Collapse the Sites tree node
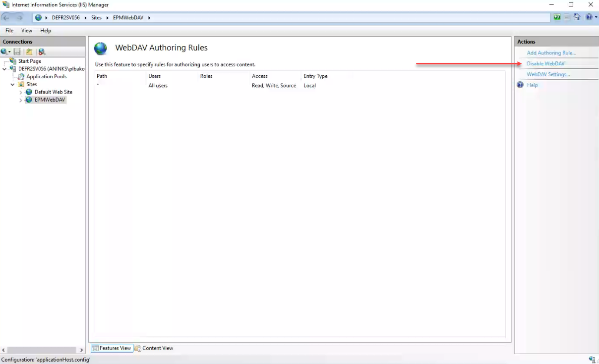599x364 pixels. pos(13,85)
